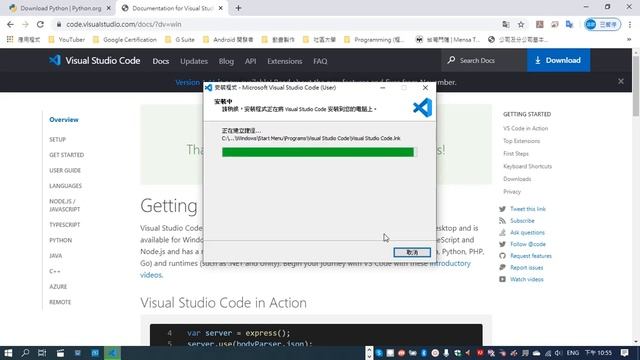
Task: Go to Top Extensions link
Action: click(x=521, y=141)
